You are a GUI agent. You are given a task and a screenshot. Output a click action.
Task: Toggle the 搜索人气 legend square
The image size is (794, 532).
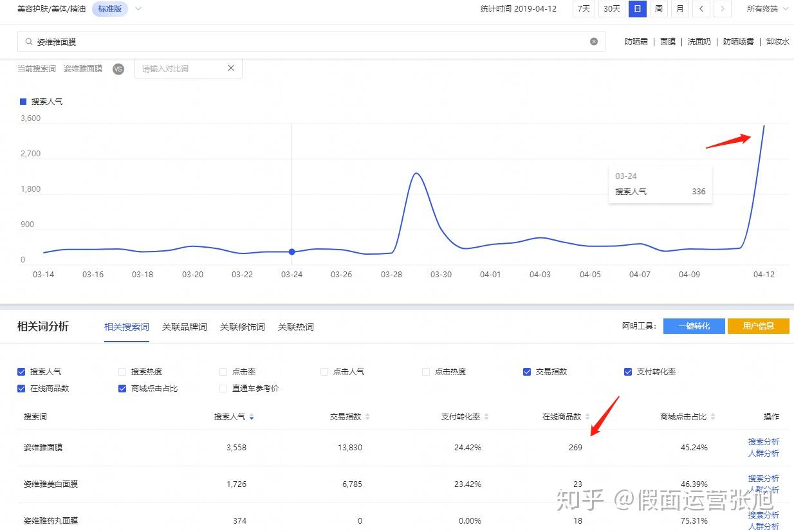(x=23, y=102)
